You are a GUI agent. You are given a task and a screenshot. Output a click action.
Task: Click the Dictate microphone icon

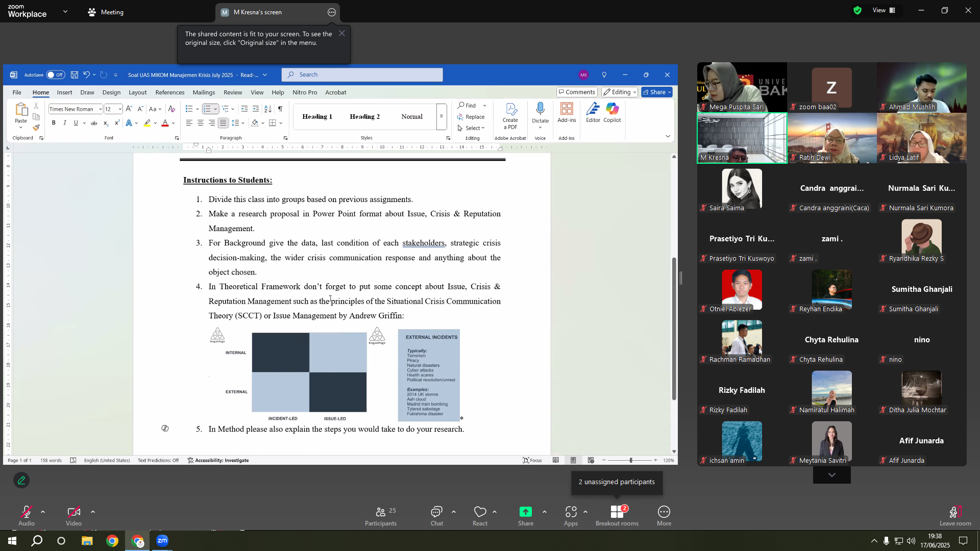pyautogui.click(x=540, y=109)
